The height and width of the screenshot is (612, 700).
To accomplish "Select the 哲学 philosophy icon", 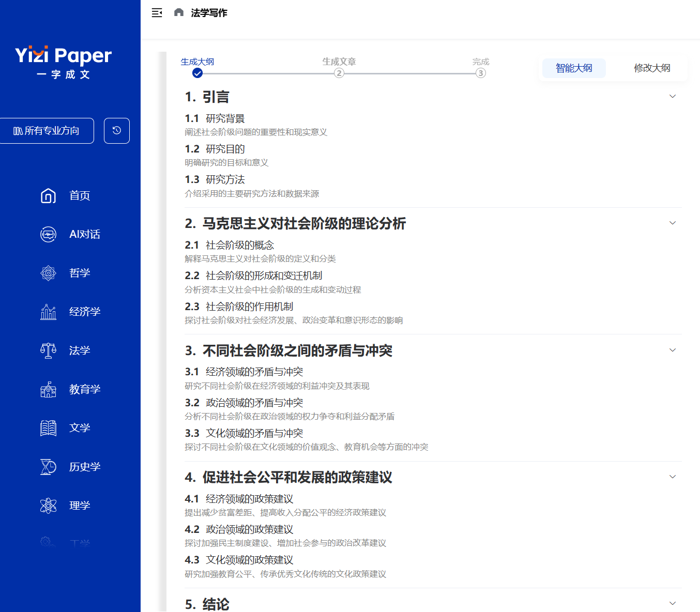I will coord(49,273).
